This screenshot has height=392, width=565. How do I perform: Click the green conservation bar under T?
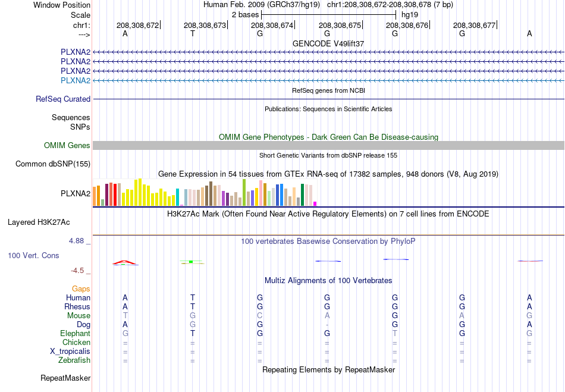click(191, 262)
